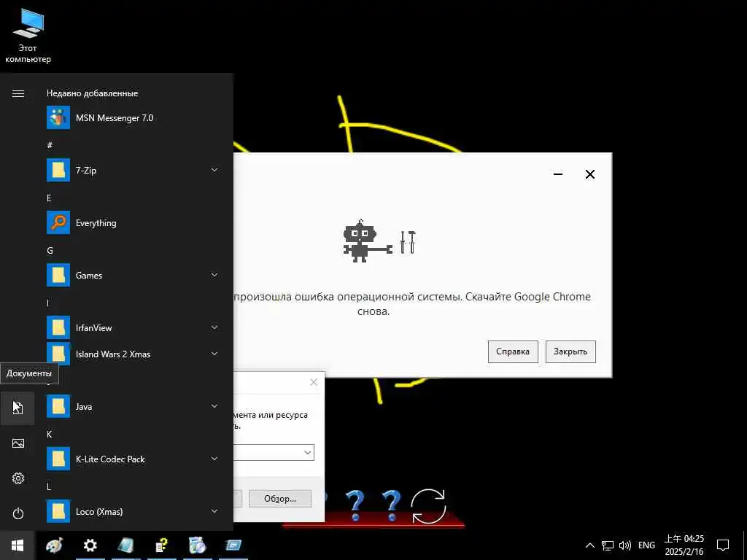This screenshot has height=560, width=747.
Task: Click the G letter group header
Action: tap(50, 250)
